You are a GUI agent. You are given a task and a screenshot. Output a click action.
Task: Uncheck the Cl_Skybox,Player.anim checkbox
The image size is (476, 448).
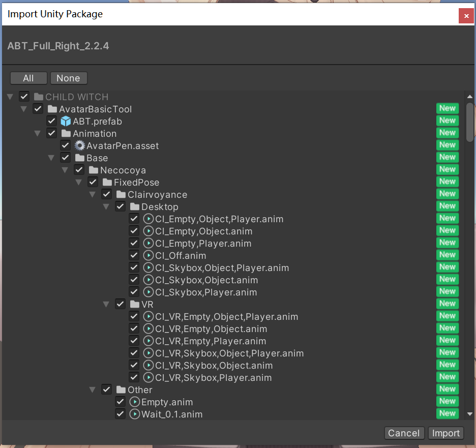(x=134, y=292)
